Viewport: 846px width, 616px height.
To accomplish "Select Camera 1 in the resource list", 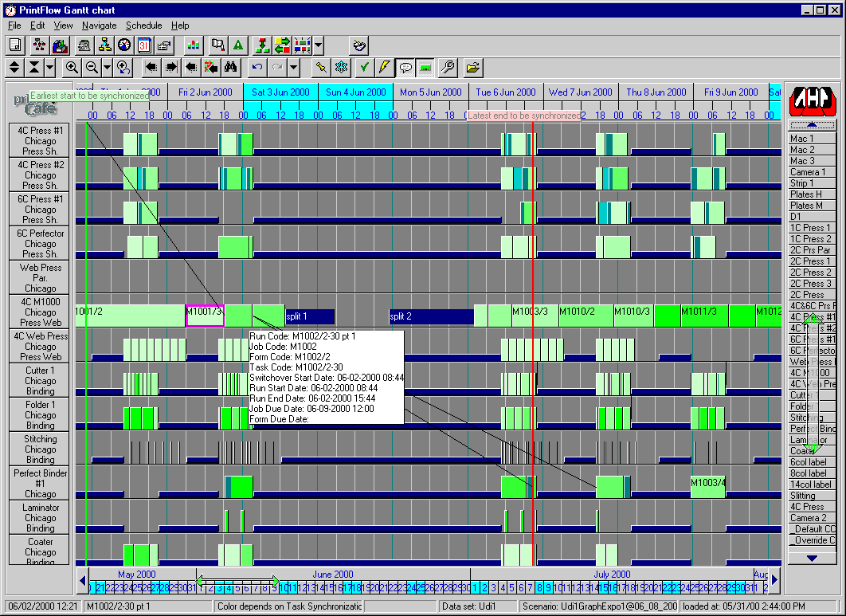I will click(808, 172).
